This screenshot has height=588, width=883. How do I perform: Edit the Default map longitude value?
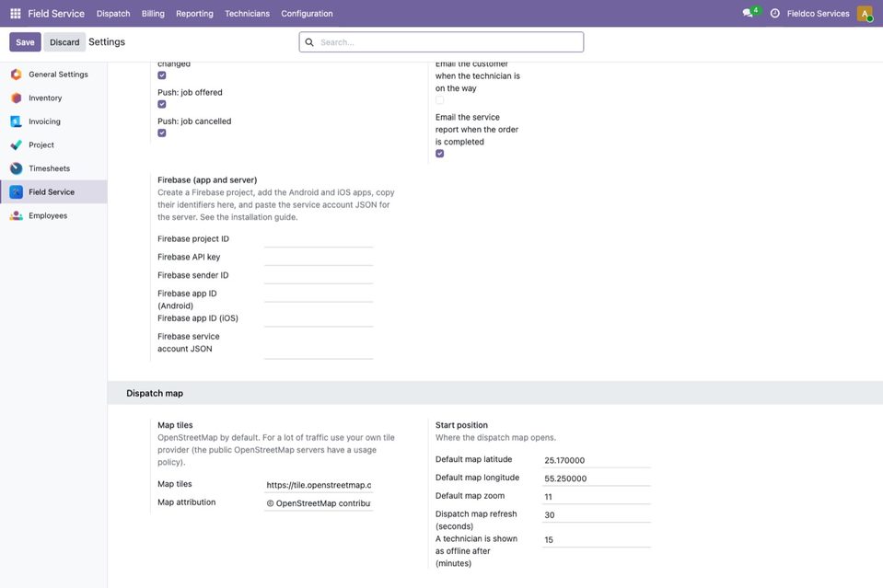pos(597,478)
